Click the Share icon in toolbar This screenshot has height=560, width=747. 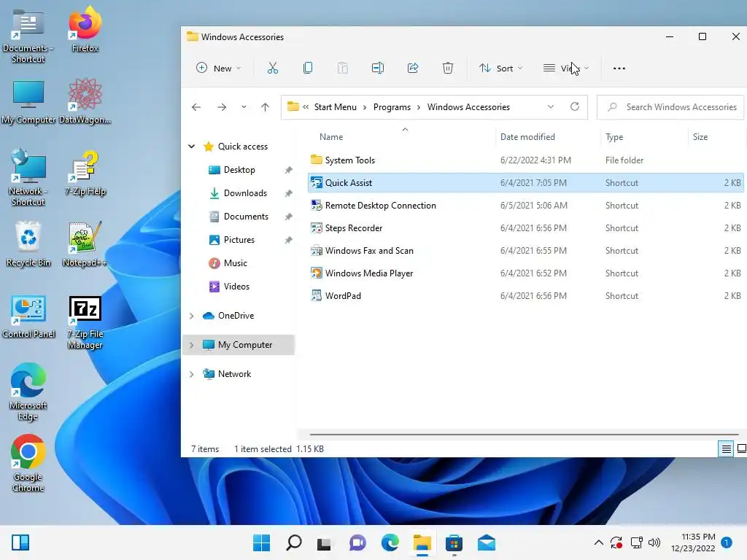coord(413,68)
